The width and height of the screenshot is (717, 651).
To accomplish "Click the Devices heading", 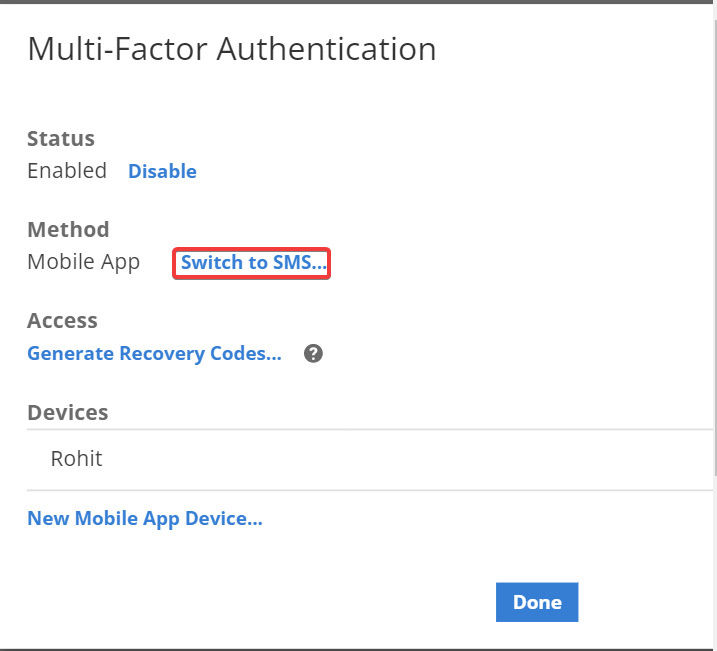I will (x=68, y=412).
